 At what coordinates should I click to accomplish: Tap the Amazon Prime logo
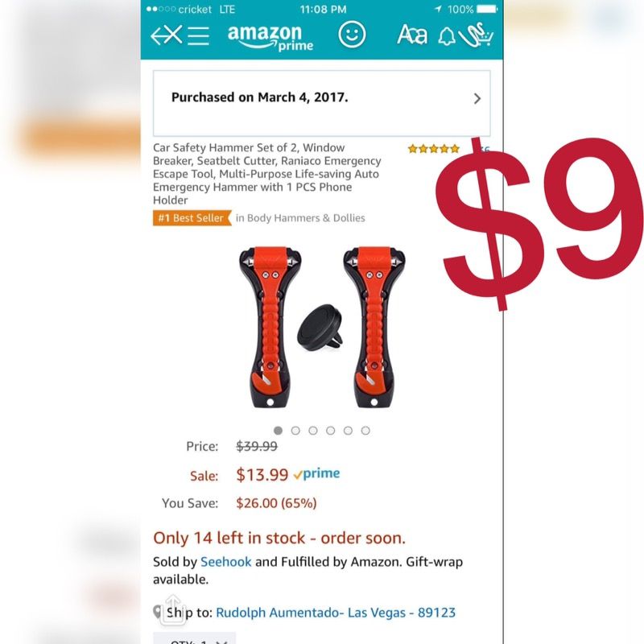(270, 38)
